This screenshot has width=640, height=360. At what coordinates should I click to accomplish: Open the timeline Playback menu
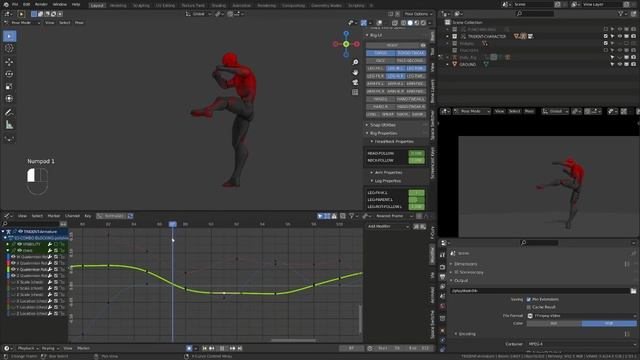(x=27, y=348)
